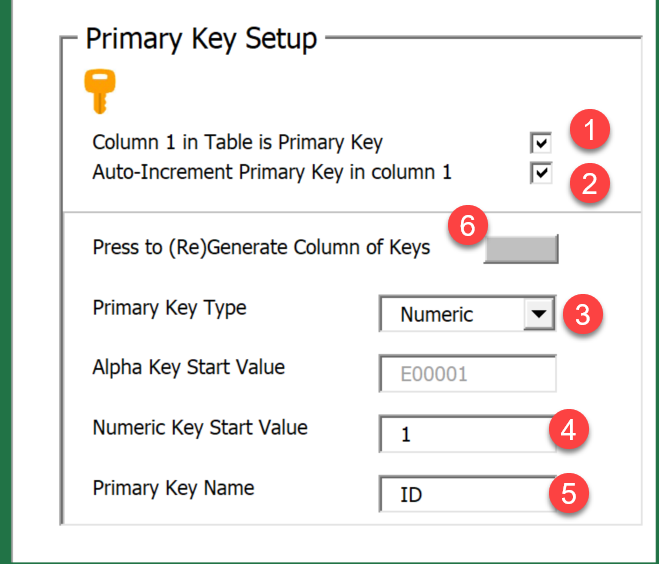Toggle Column 1 is Primary Key checkbox
The height and width of the screenshot is (564, 659).
[x=541, y=143]
